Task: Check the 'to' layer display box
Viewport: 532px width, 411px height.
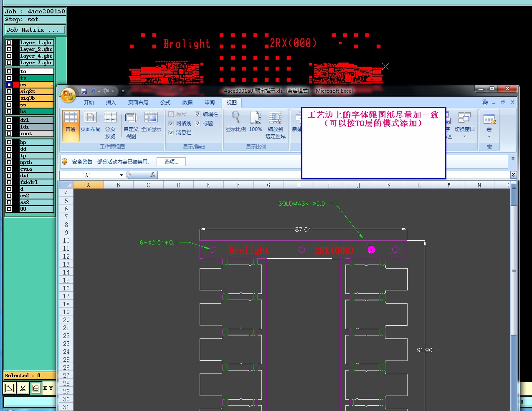Action: 9,71
